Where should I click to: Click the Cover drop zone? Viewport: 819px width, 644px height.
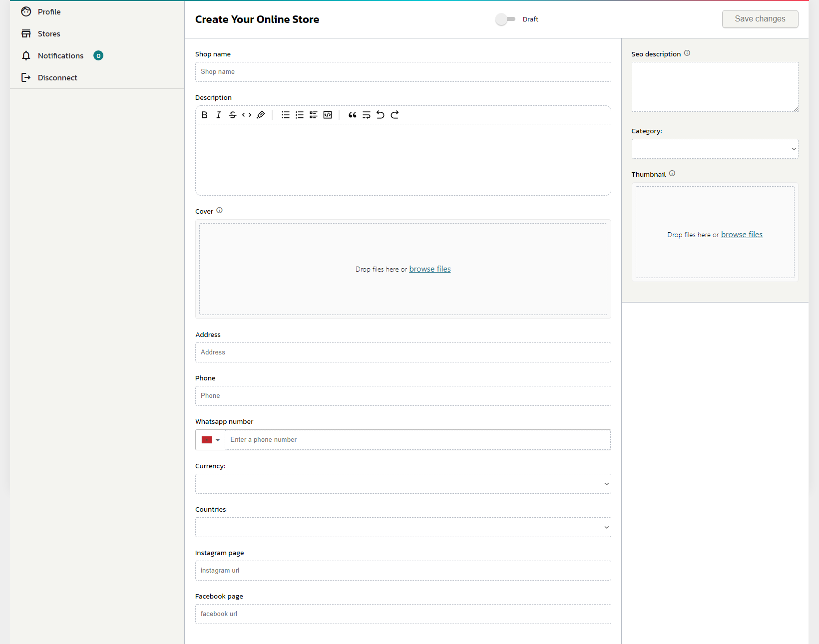[x=403, y=269]
